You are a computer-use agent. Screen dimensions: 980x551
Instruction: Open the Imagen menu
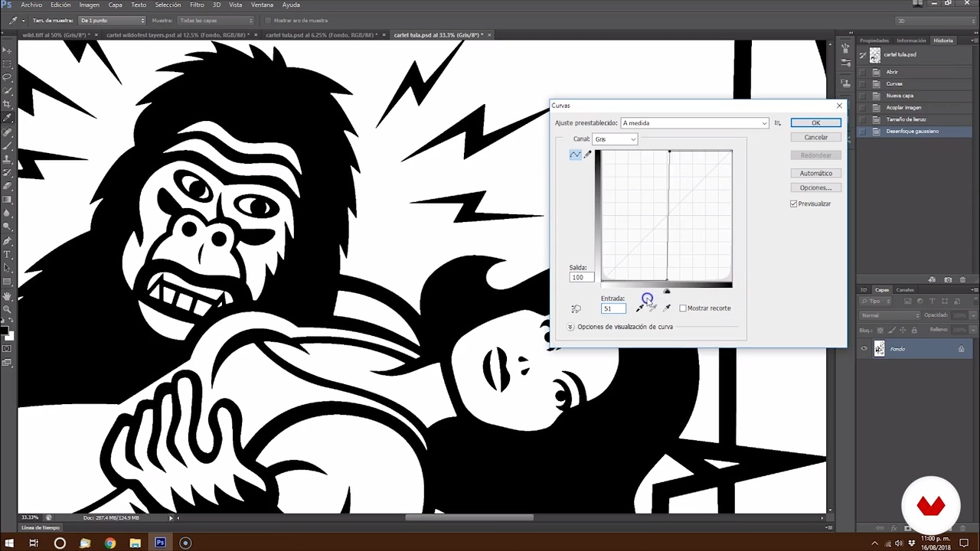(x=89, y=5)
